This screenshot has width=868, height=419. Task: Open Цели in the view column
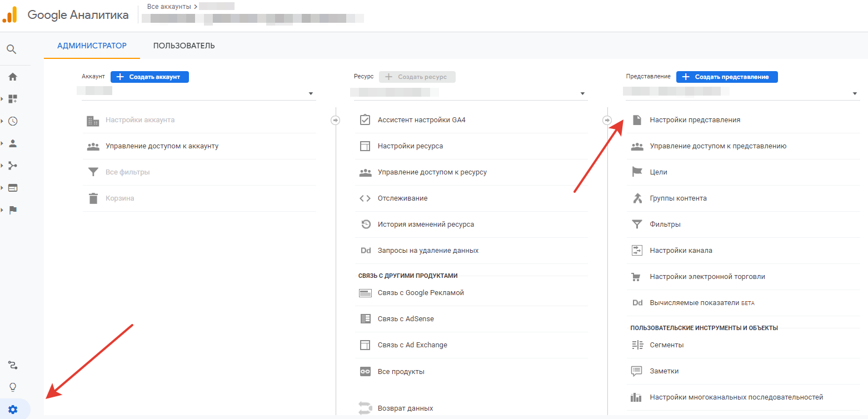[659, 172]
